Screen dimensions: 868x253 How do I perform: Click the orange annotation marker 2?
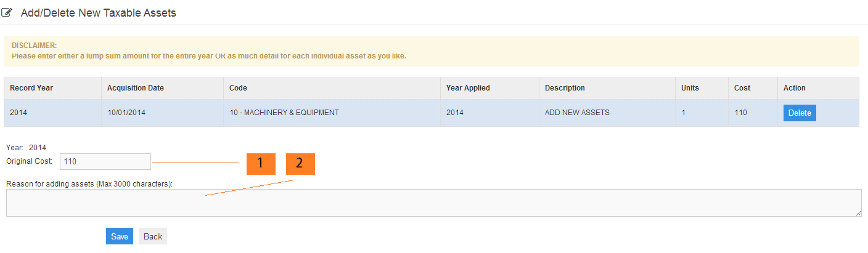pyautogui.click(x=300, y=163)
